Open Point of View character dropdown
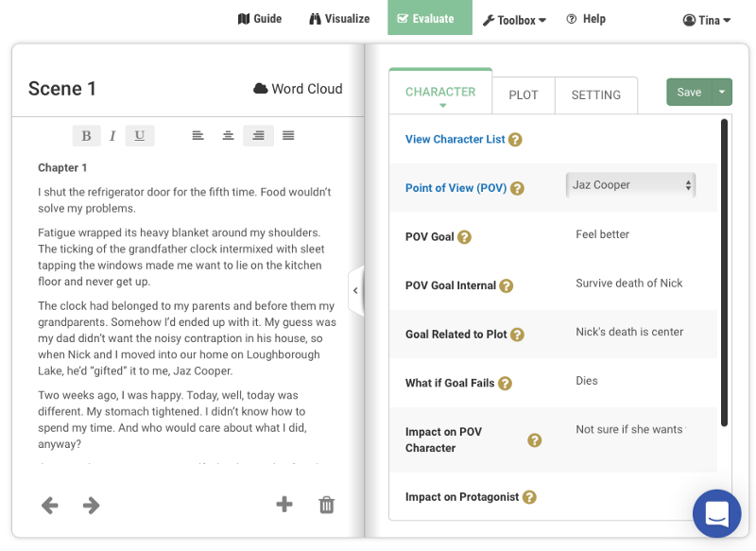 click(630, 185)
